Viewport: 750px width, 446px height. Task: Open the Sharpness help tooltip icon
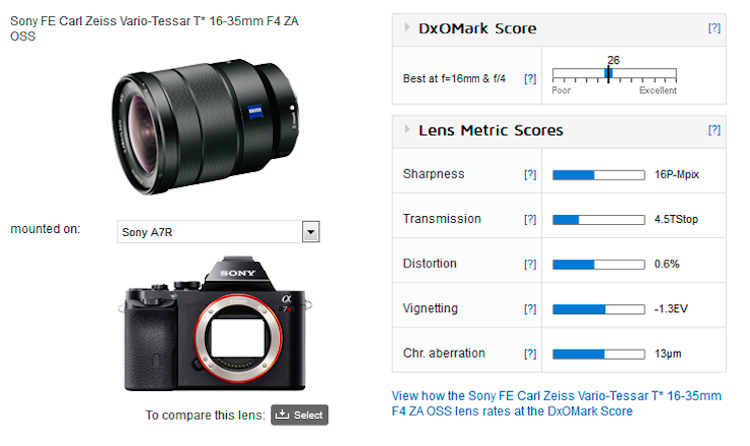click(x=530, y=174)
